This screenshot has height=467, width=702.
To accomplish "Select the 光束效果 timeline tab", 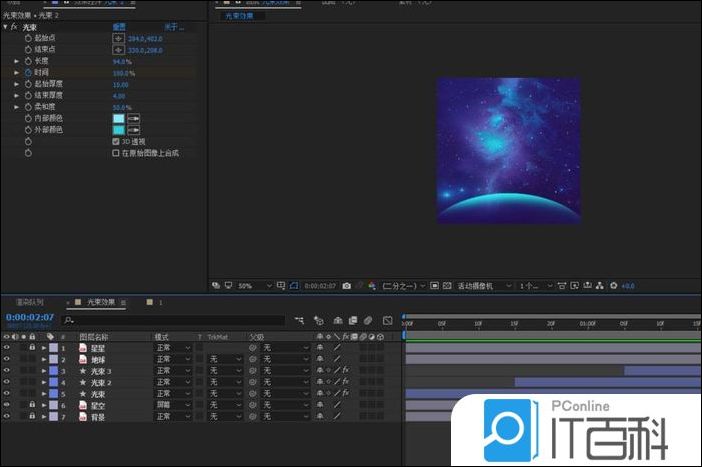I will (99, 301).
